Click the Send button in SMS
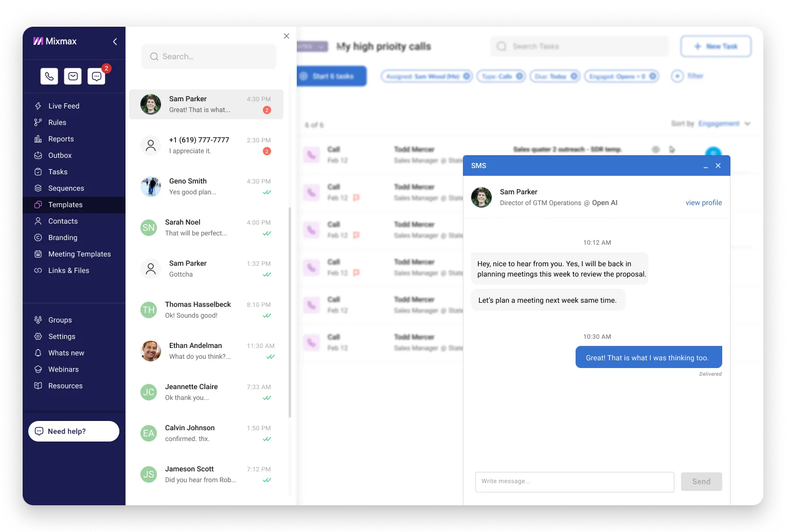The width and height of the screenshot is (786, 532). [702, 482]
